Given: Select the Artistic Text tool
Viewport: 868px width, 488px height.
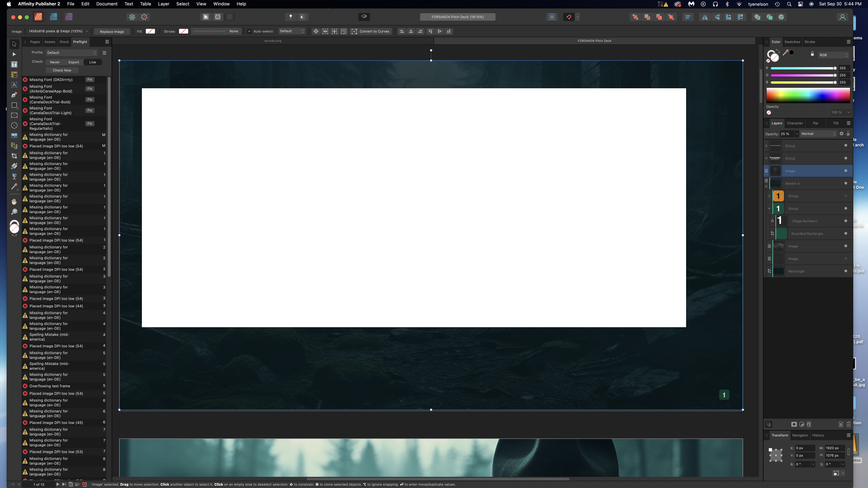Looking at the screenshot, I should tap(14, 85).
